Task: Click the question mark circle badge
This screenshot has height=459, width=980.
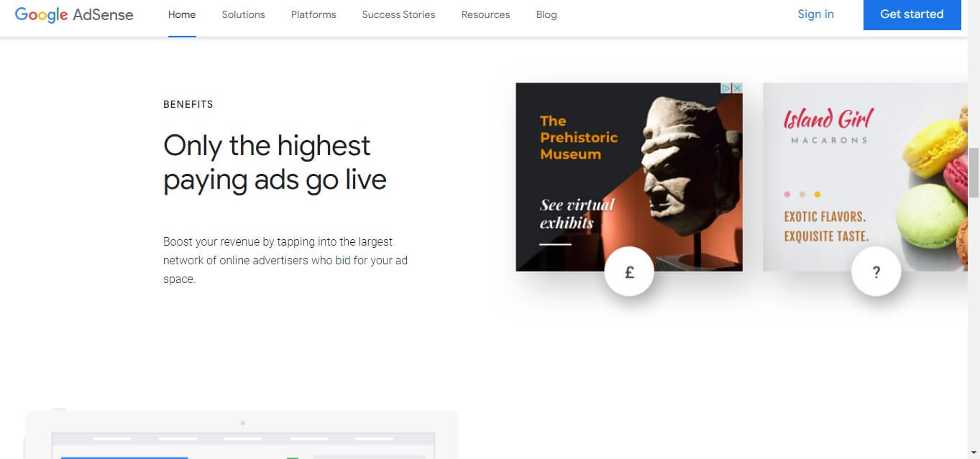Action: (876, 272)
